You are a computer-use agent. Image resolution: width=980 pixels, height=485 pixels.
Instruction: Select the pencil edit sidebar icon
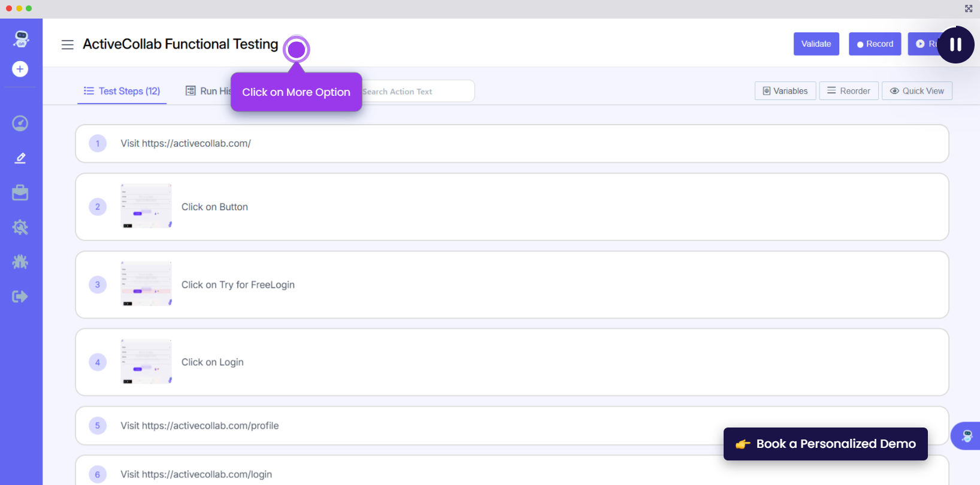(20, 158)
